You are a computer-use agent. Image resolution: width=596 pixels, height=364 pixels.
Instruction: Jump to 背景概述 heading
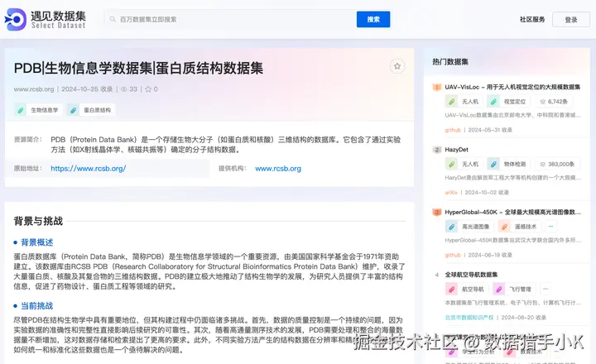[37, 242]
